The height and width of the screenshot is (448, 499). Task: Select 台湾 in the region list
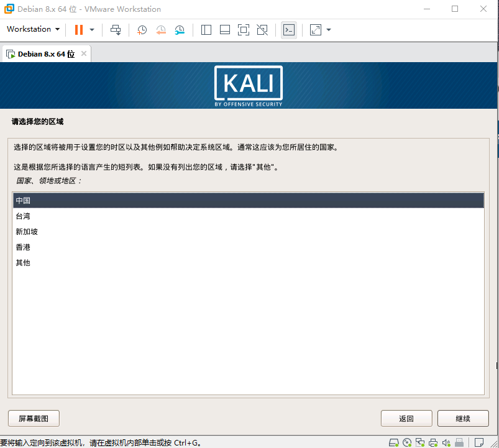pyautogui.click(x=248, y=216)
